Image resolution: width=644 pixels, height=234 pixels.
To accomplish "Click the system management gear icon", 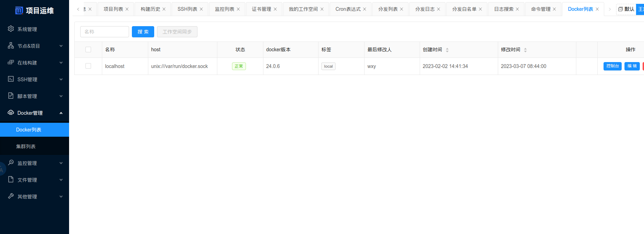I will (x=11, y=29).
